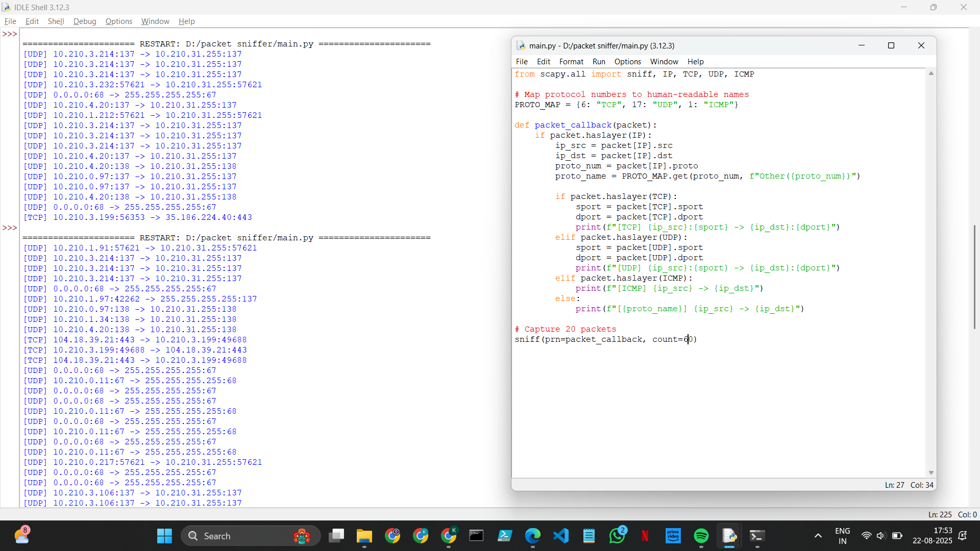The width and height of the screenshot is (980, 551).
Task: Click the battery status tray icon
Action: pyautogui.click(x=897, y=536)
